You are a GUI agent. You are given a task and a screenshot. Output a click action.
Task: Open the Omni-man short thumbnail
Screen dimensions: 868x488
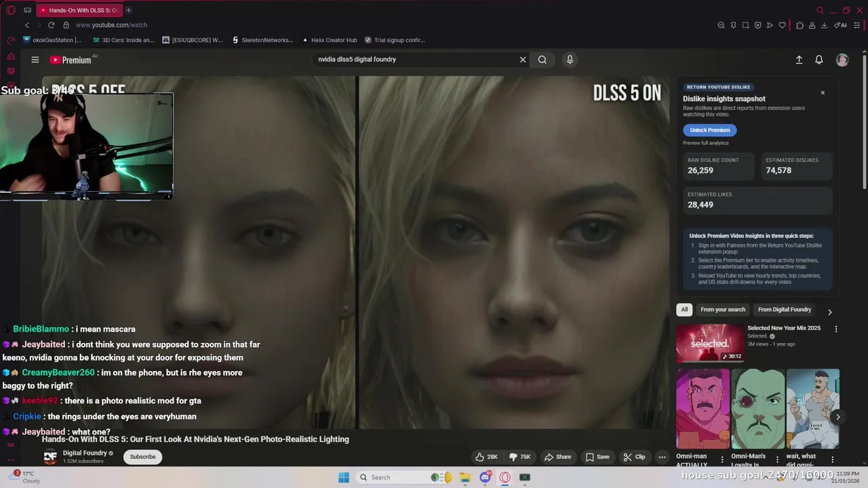click(x=703, y=409)
